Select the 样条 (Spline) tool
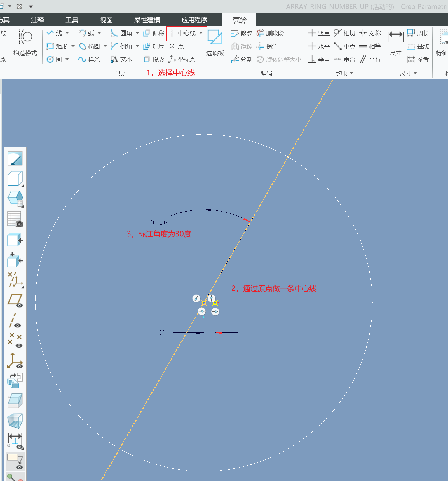Viewport: 448px width, 481px height. [89, 59]
